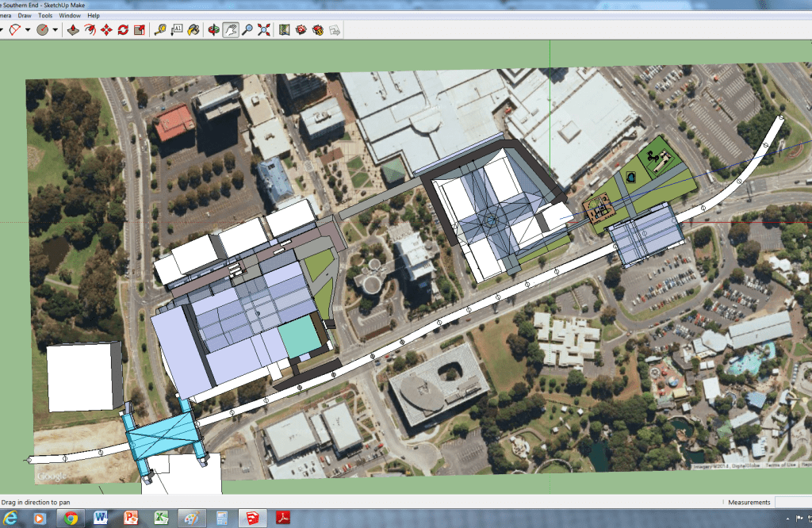Activate the Move tool
The height and width of the screenshot is (528, 812).
pos(106,30)
